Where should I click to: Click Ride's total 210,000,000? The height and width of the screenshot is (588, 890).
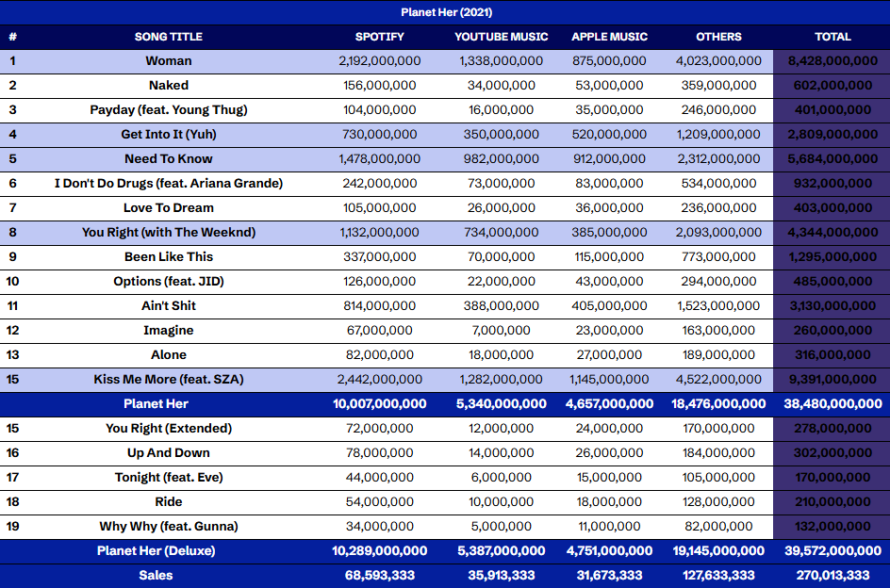832,501
